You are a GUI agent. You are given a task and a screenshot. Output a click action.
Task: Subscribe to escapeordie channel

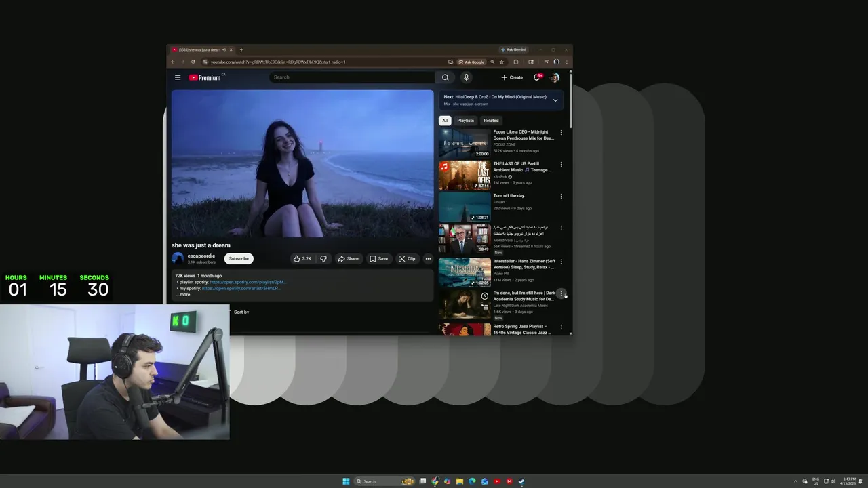[x=239, y=258]
